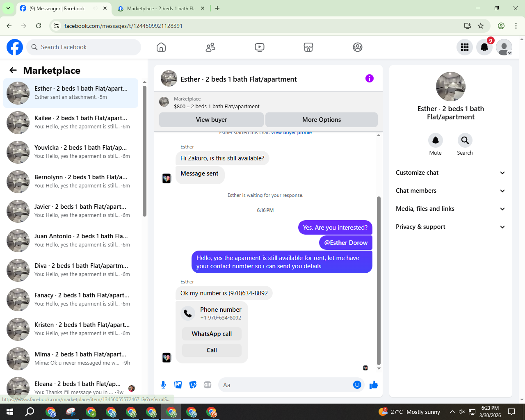The height and width of the screenshot is (420, 525).
Task: Open the Home feed icon
Action: pyautogui.click(x=161, y=47)
